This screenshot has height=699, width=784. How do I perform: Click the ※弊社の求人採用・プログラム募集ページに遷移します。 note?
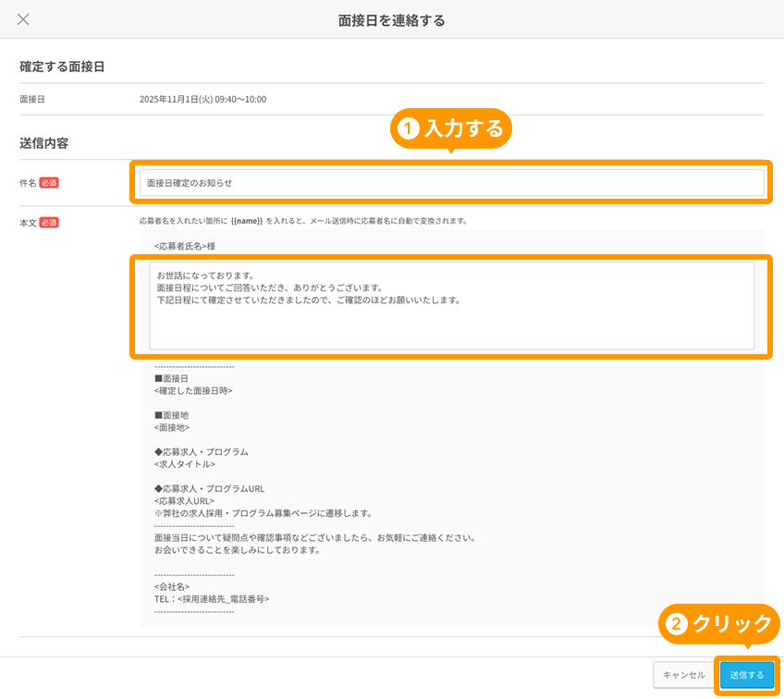263,513
